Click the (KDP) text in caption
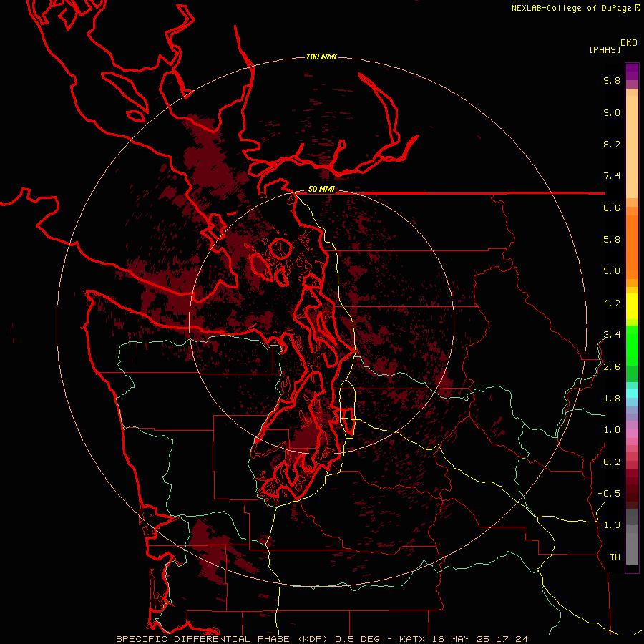Image resolution: width=644 pixels, height=644 pixels. click(313, 639)
